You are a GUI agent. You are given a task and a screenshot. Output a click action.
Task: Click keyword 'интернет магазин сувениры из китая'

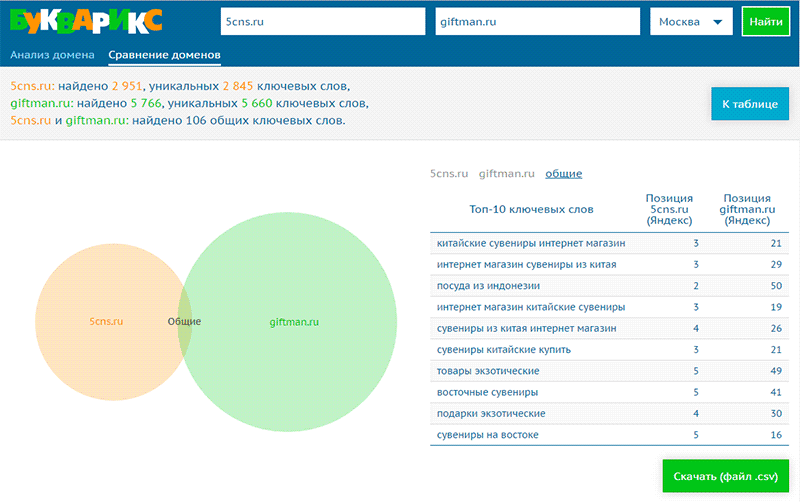pos(526,264)
